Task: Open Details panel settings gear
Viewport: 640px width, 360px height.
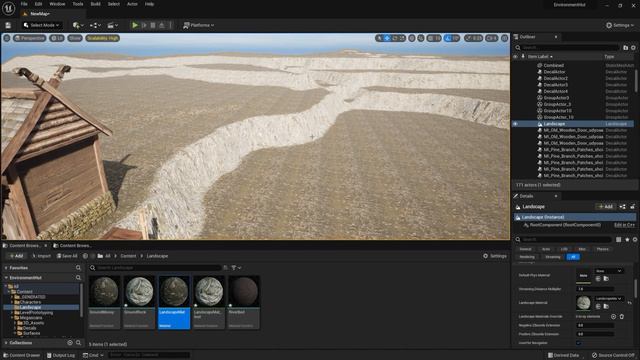Action: click(x=635, y=240)
